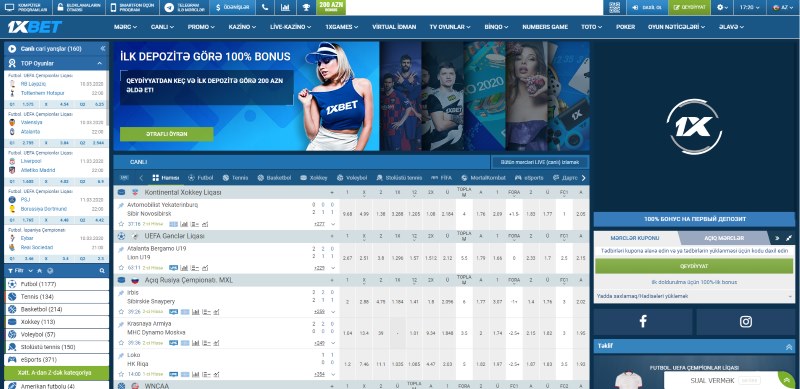
Task: Select Tennis (134) in sports list
Action: tap(57, 297)
